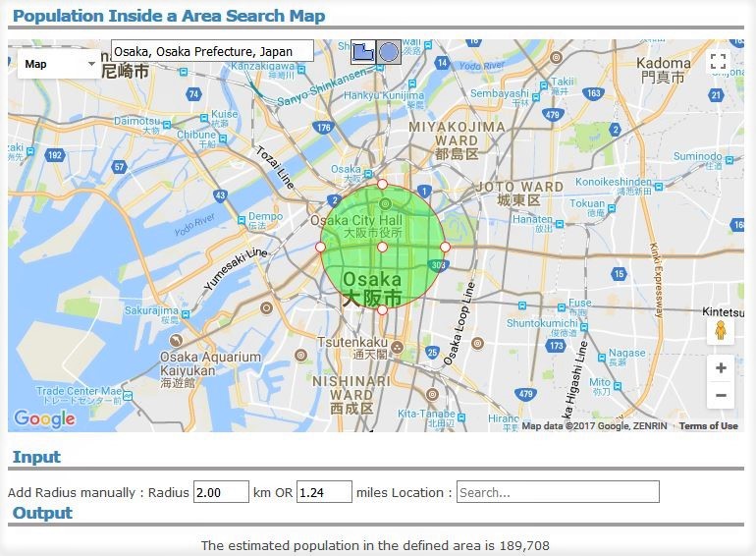Image resolution: width=756 pixels, height=556 pixels.
Task: Click the Konoikeshinden station icon
Action: [659, 186]
